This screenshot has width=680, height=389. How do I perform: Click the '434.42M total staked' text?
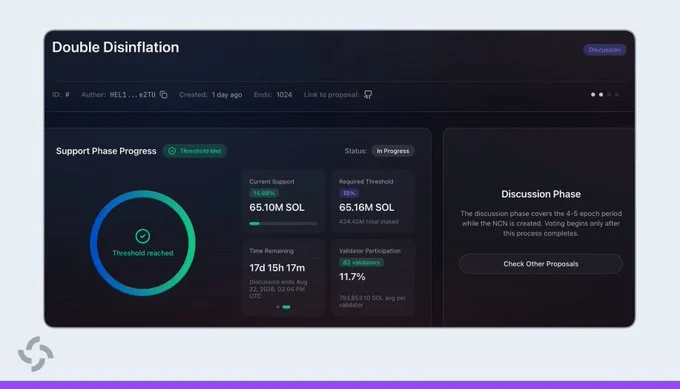pyautogui.click(x=369, y=222)
